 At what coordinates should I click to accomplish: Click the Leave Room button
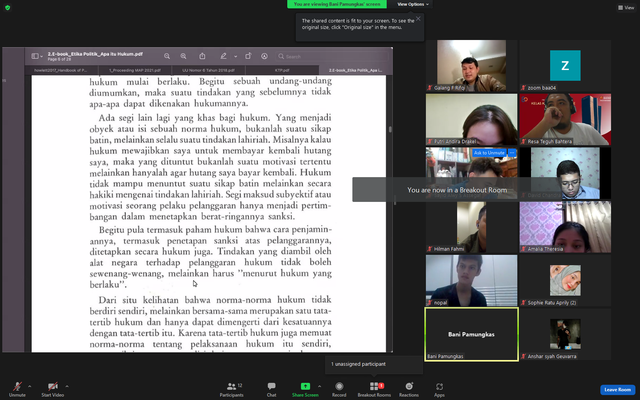[618, 389]
